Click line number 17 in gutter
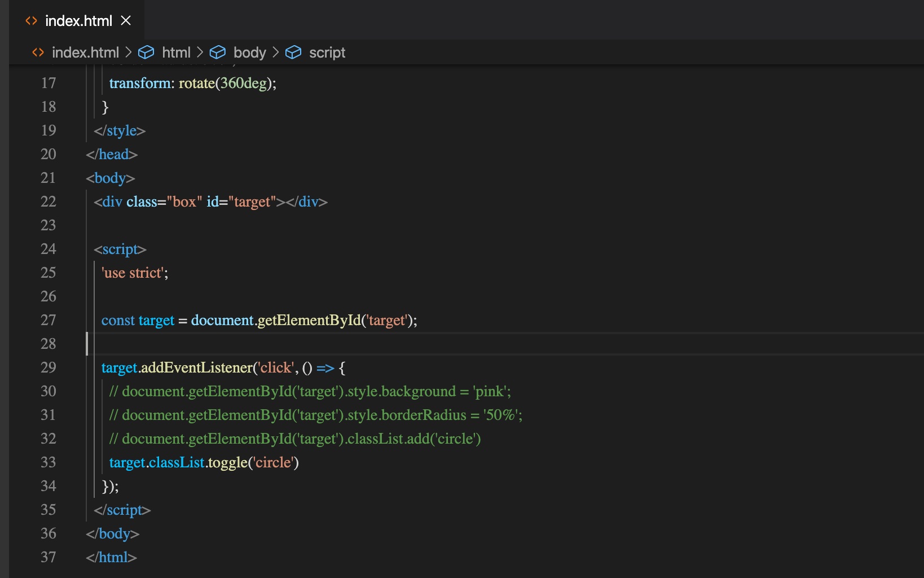 pos(49,83)
